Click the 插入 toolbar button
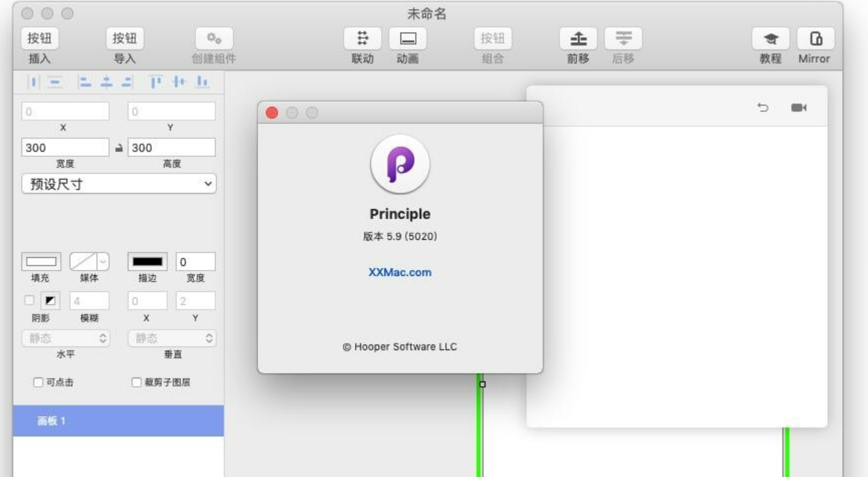Image resolution: width=868 pixels, height=477 pixels. pyautogui.click(x=39, y=39)
